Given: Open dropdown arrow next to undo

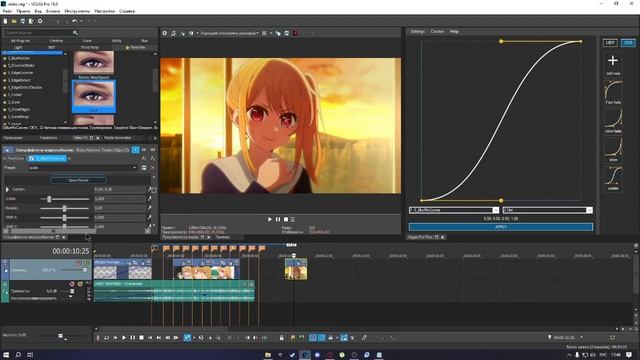Looking at the screenshot, I should pyautogui.click(x=81, y=21).
